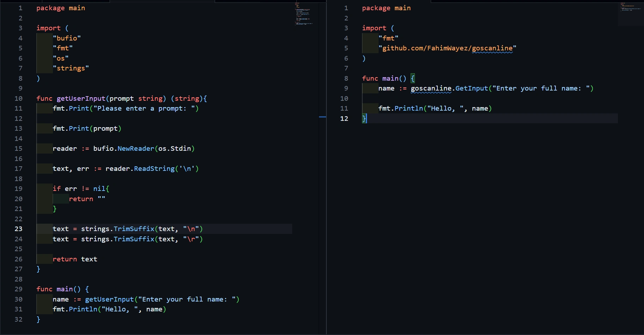Click the github.com/FahimWayez/goscanline package path
The image size is (644, 335).
click(448, 48)
